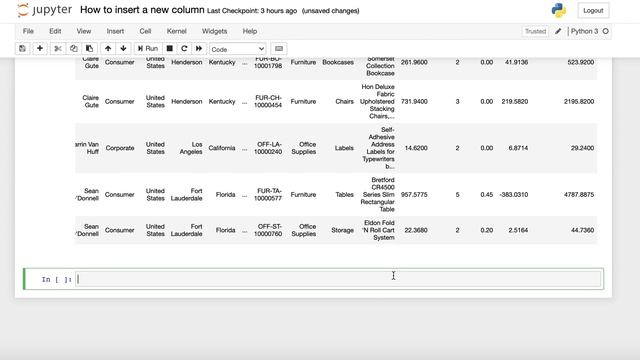
Task: Click the Labels sub-category cell
Action: tap(344, 148)
